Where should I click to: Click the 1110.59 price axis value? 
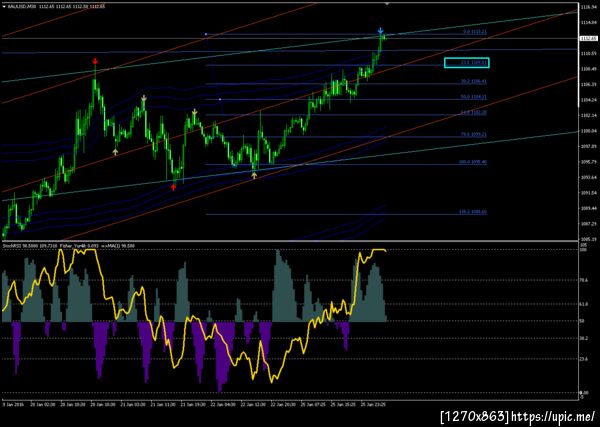coord(587,54)
